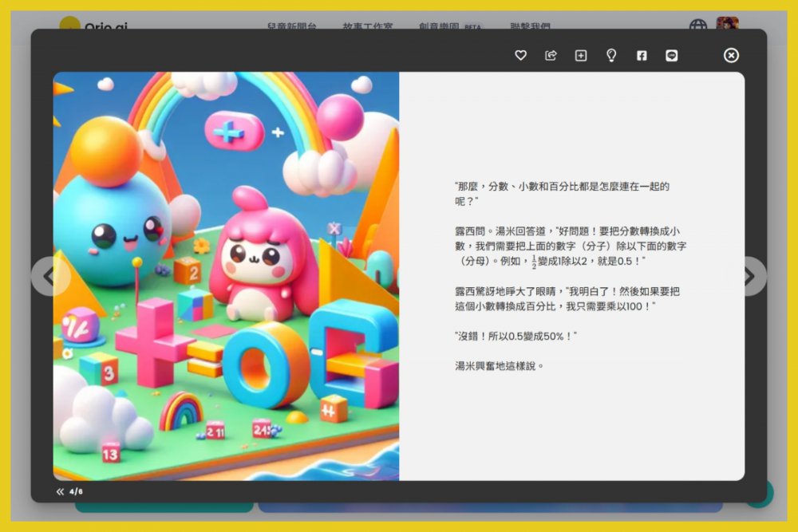This screenshot has height=532, width=798.
Task: Click the 聯繫我們 link
Action: pos(530,26)
